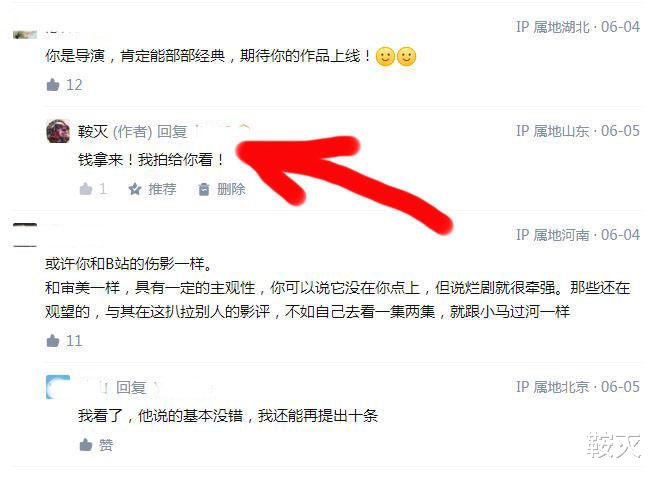The width and height of the screenshot is (656, 478).
Task: Open the Hubei commenter's avatar at top
Action: pyautogui.click(x=25, y=35)
